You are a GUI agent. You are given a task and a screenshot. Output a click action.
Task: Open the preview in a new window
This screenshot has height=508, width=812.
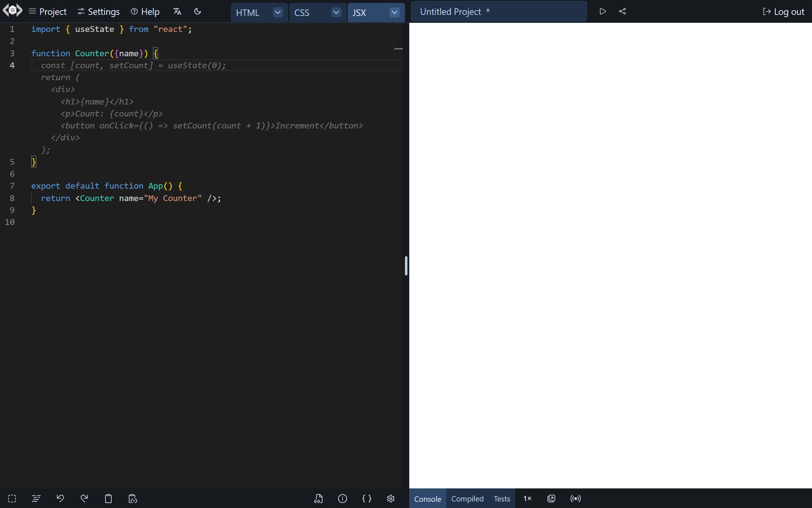pyautogui.click(x=551, y=499)
